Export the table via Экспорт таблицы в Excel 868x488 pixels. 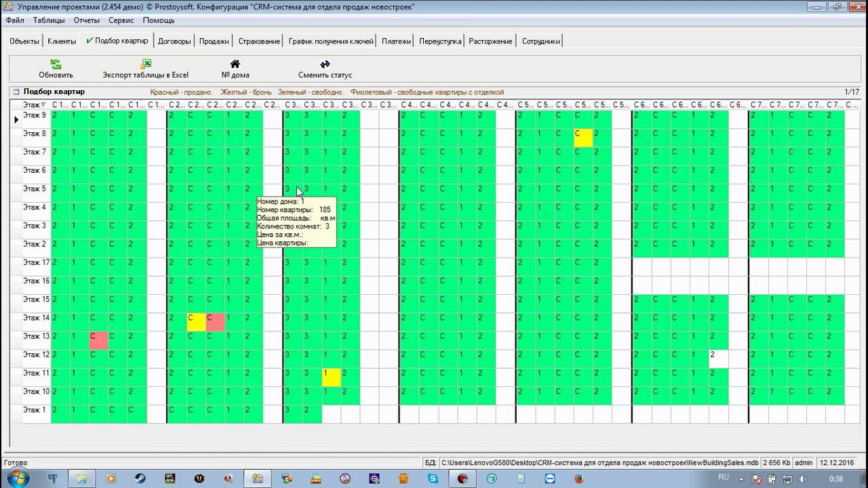click(146, 68)
